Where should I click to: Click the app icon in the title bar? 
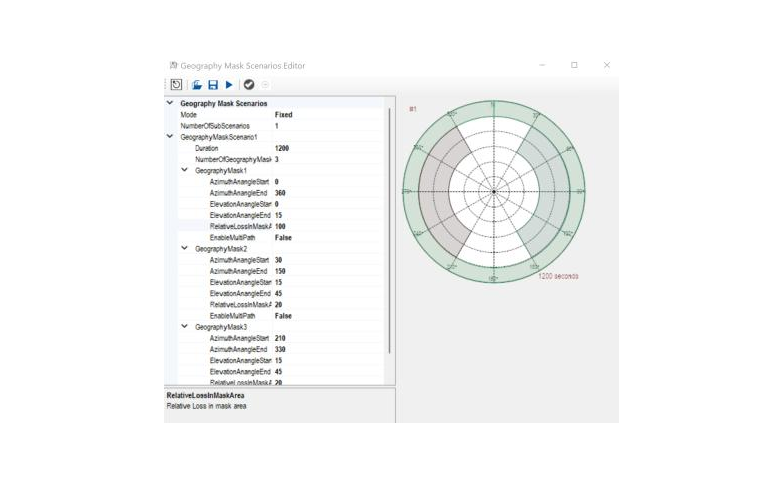point(173,65)
